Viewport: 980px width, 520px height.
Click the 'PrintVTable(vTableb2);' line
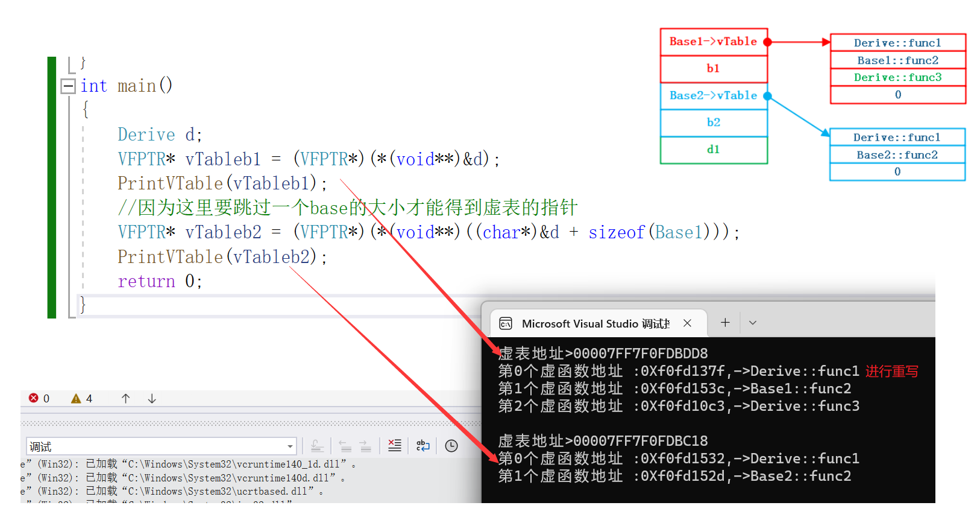click(222, 257)
